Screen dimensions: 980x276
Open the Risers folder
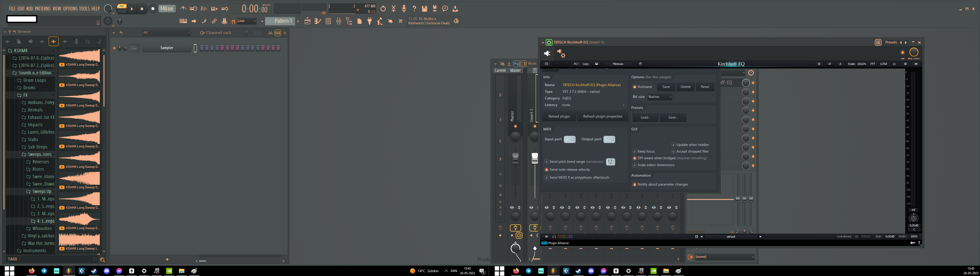tap(38, 169)
